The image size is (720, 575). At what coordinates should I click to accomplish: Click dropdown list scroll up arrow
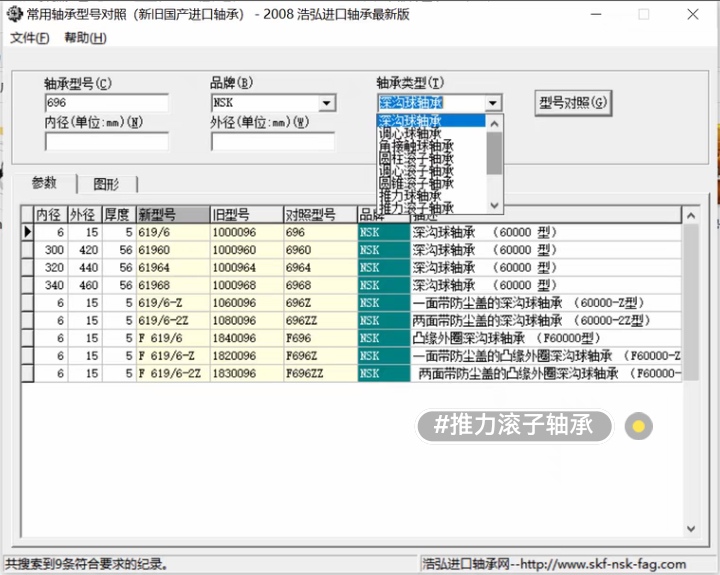pos(494,124)
